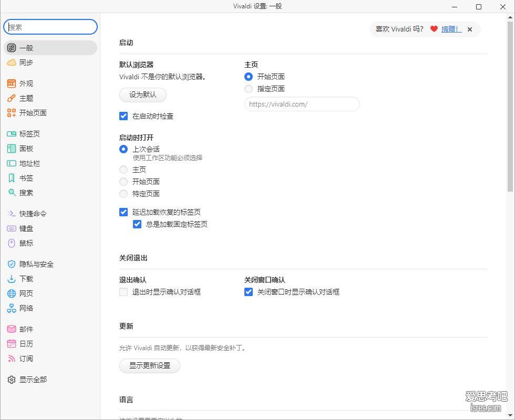Open the 搜索 magnifier icon in the sidebar
This screenshot has width=515, height=420.
pyautogui.click(x=12, y=193)
